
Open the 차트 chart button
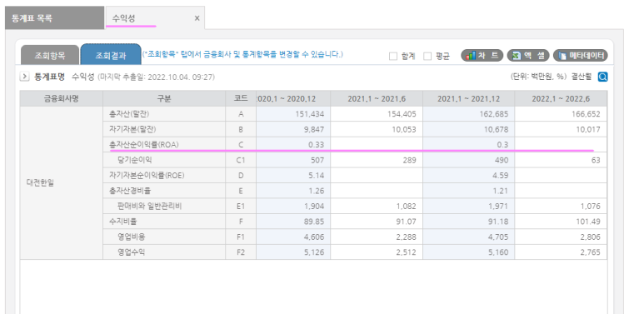coord(482,56)
